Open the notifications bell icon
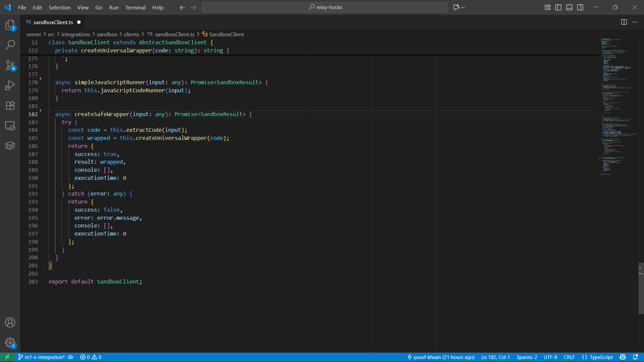 pyautogui.click(x=635, y=357)
